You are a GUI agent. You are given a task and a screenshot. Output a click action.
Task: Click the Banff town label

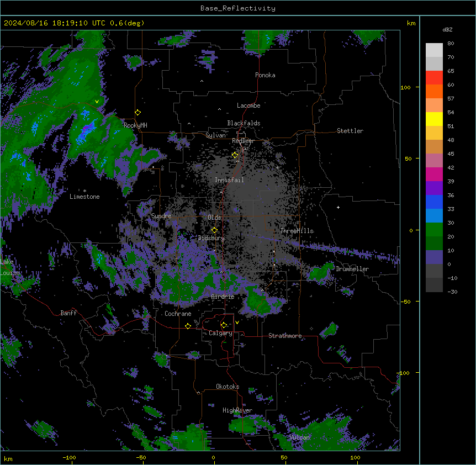(x=68, y=313)
